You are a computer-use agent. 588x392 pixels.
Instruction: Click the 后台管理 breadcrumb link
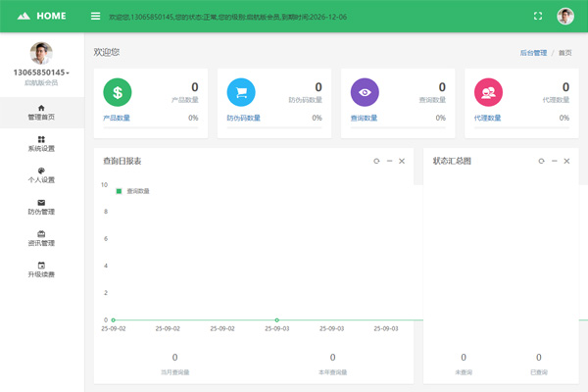click(x=533, y=53)
